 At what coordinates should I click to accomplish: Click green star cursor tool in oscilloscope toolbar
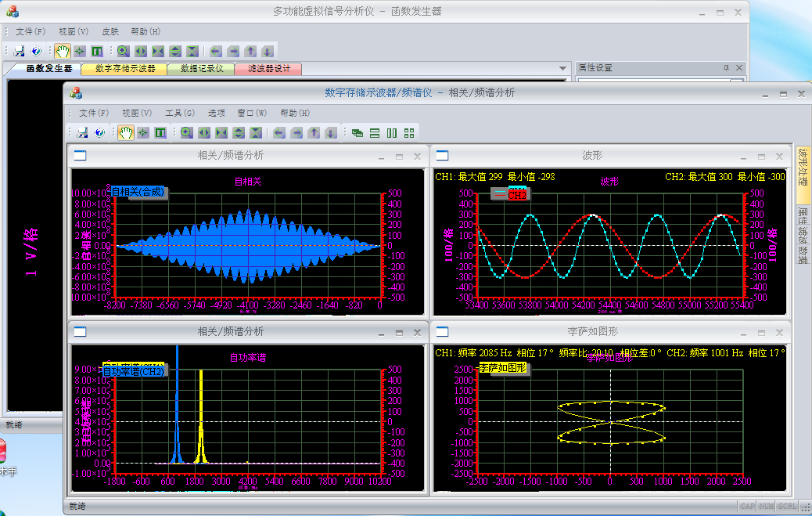point(143,133)
